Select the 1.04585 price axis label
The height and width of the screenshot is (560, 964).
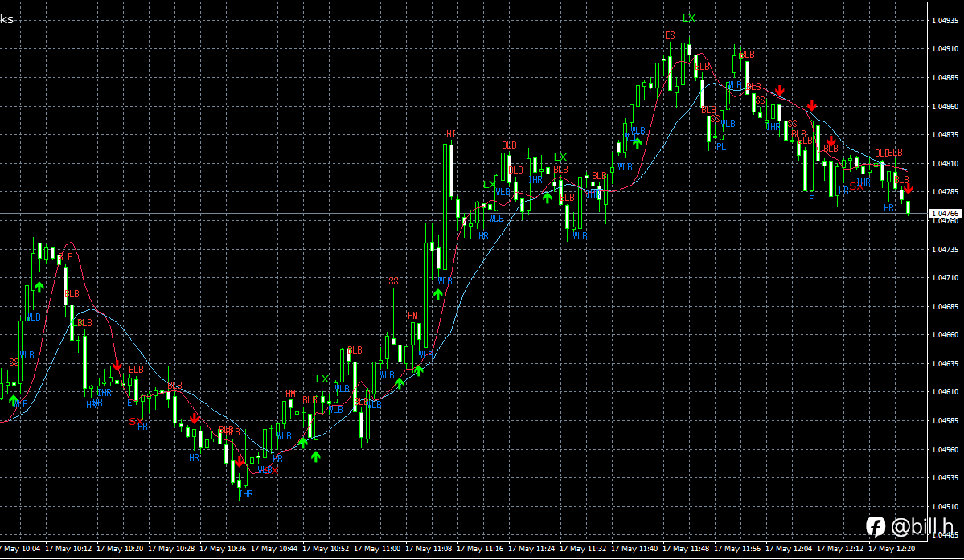946,421
